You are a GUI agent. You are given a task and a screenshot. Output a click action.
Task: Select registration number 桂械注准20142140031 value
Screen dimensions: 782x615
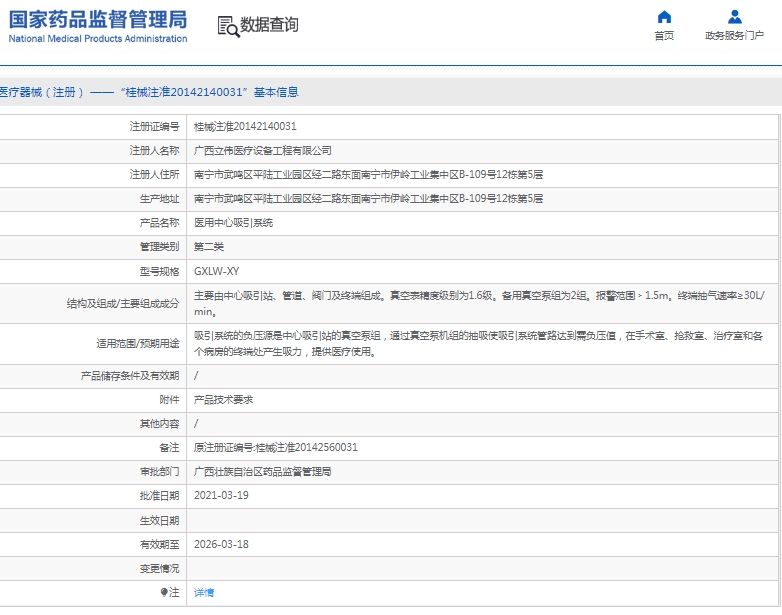coord(244,127)
